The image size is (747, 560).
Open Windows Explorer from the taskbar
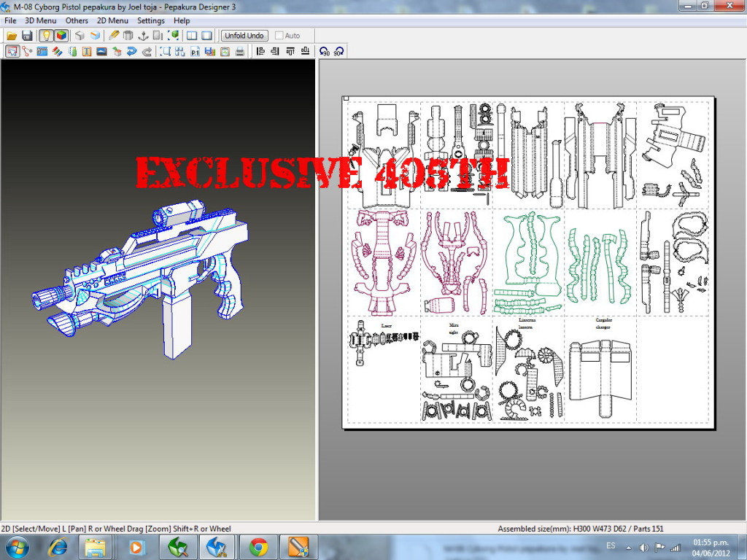click(96, 548)
